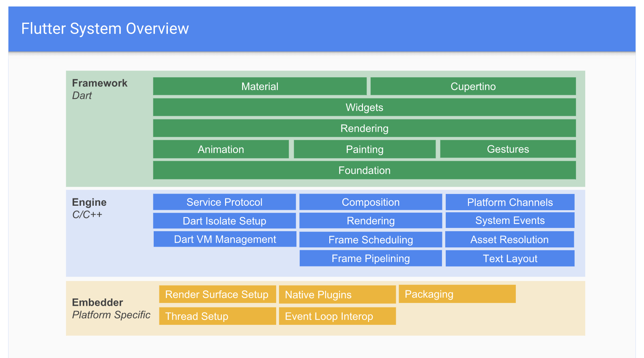
Task: Select the Material block
Action: click(260, 86)
